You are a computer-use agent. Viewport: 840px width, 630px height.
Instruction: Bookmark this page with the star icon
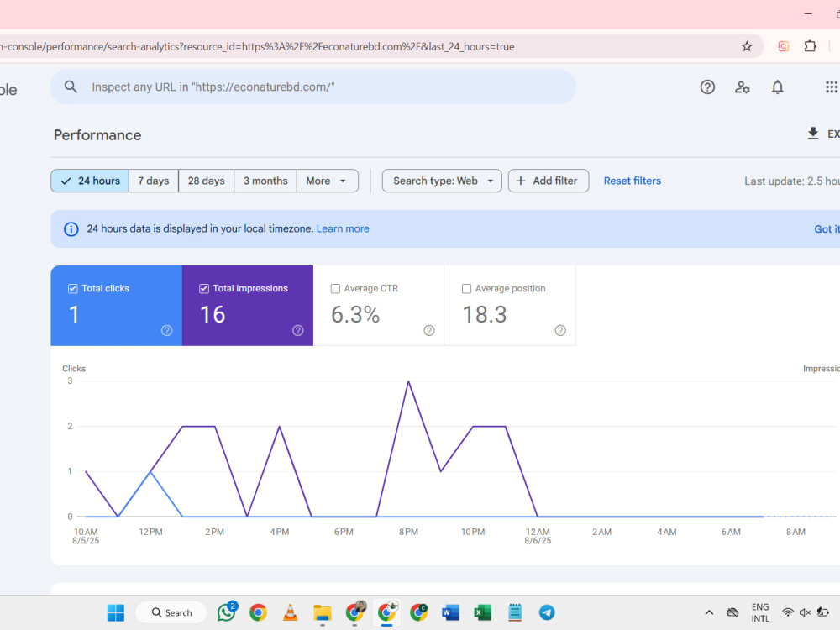click(747, 46)
